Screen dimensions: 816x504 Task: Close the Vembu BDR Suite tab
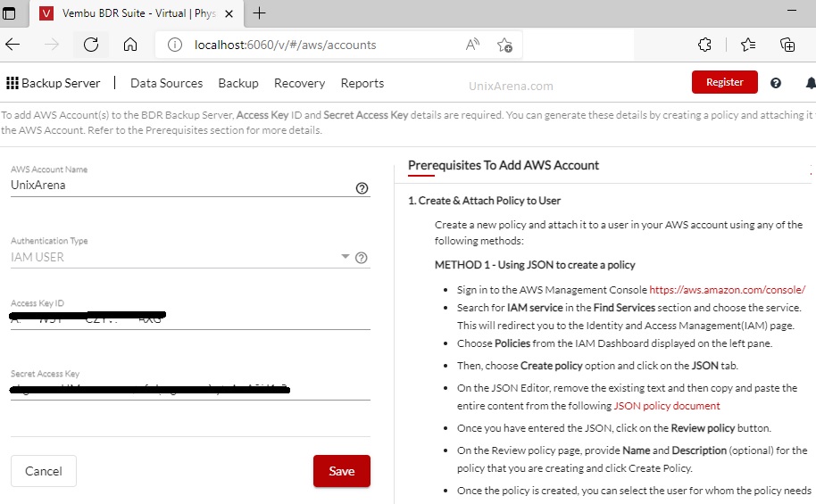tap(229, 14)
